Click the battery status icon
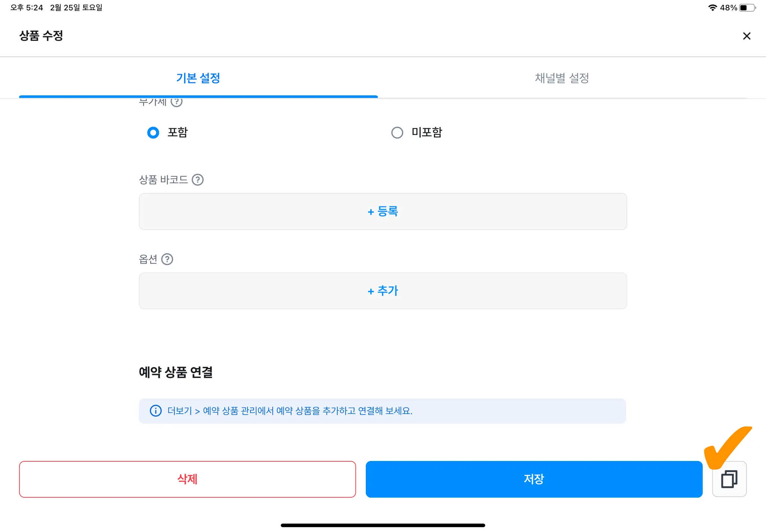Viewport: 766px width, 532px height. [x=747, y=7]
